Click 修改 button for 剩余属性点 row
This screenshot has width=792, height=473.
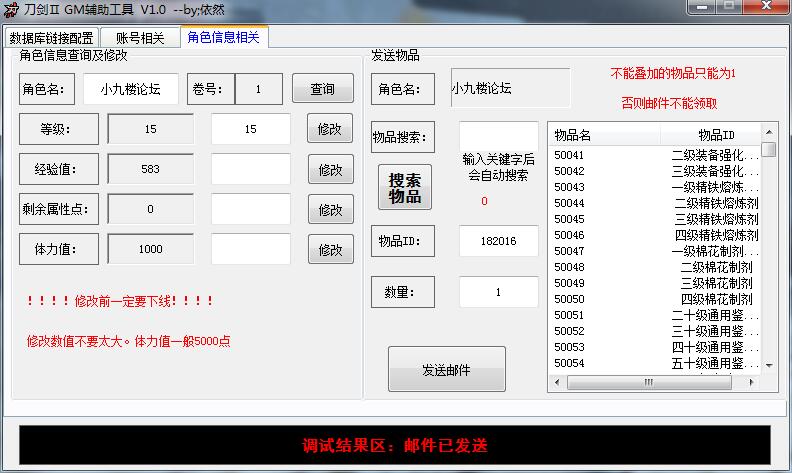330,209
